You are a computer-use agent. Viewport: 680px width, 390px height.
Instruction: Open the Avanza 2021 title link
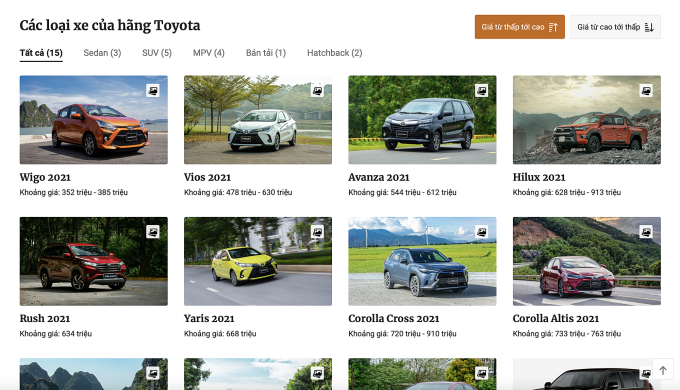[379, 177]
